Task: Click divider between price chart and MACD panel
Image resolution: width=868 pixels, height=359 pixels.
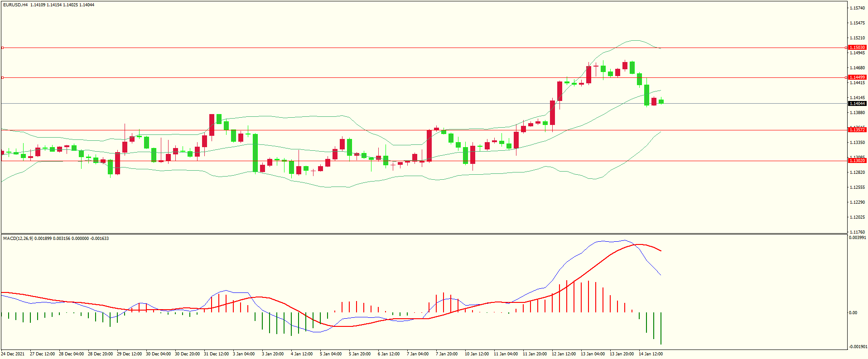Action: coord(424,234)
